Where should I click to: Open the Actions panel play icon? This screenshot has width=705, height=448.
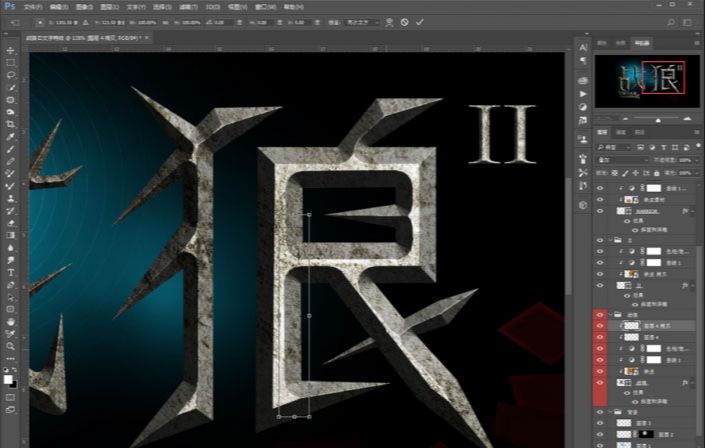coord(583,94)
